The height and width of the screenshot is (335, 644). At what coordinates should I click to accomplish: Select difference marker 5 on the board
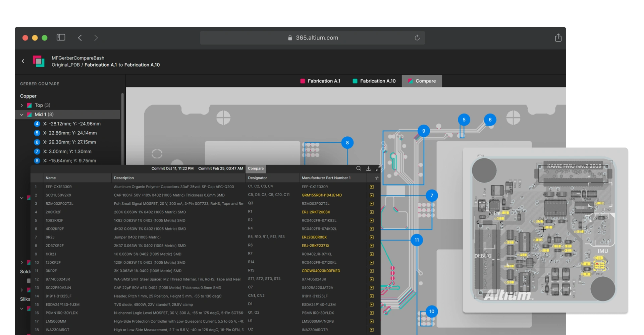click(x=464, y=120)
